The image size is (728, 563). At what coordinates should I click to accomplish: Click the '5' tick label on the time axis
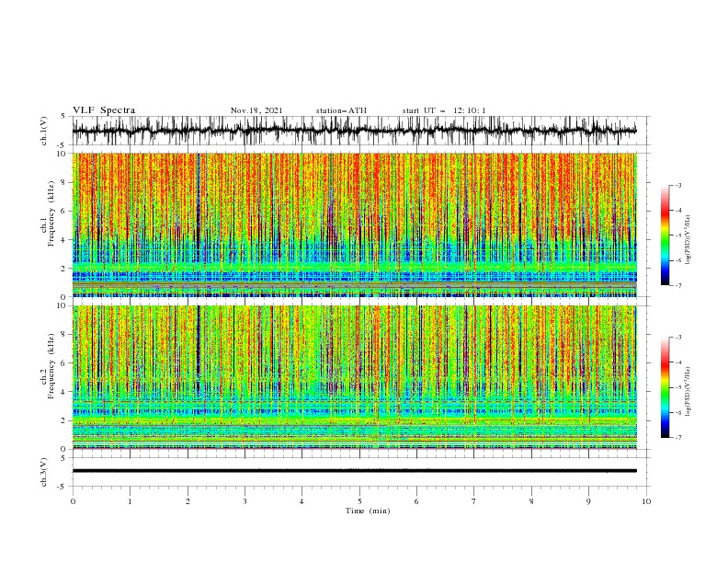(x=359, y=501)
